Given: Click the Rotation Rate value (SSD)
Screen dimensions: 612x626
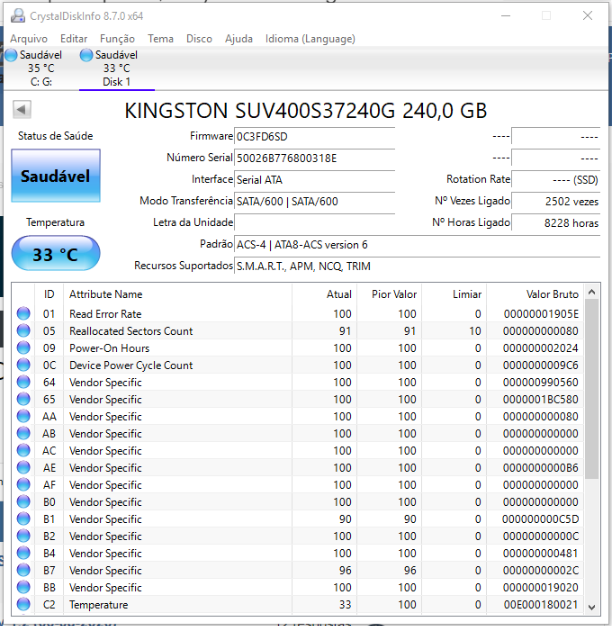Looking at the screenshot, I should coord(556,180).
